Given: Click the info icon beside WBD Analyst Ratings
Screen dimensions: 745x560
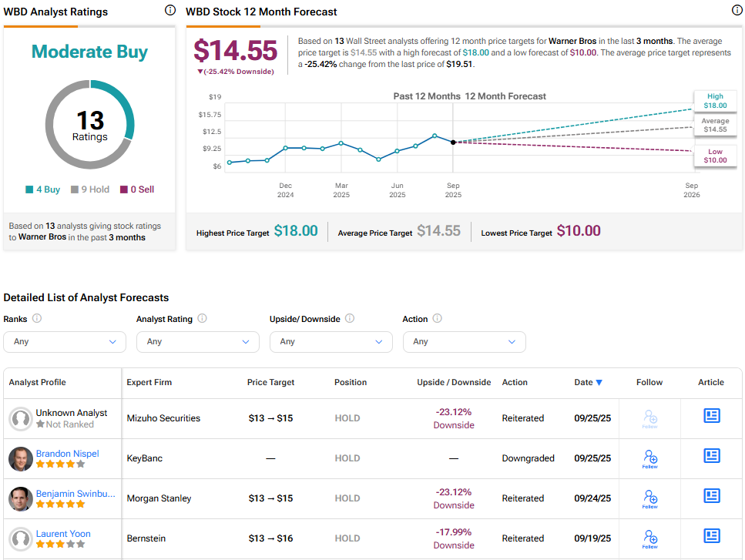Looking at the screenshot, I should 170,10.
